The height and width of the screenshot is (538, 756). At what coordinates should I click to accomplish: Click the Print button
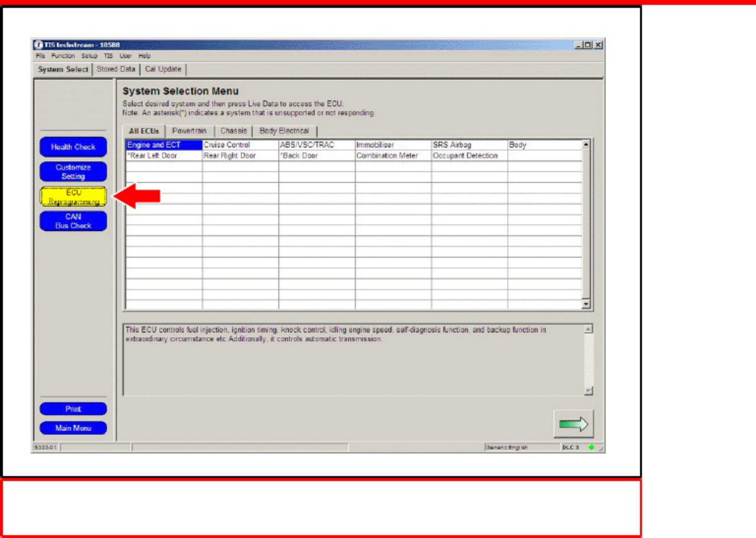(73, 409)
